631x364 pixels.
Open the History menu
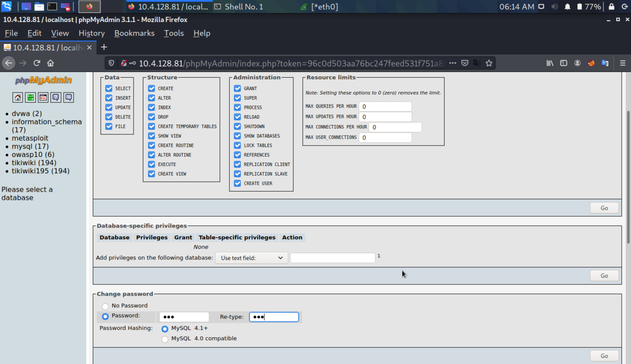click(91, 33)
